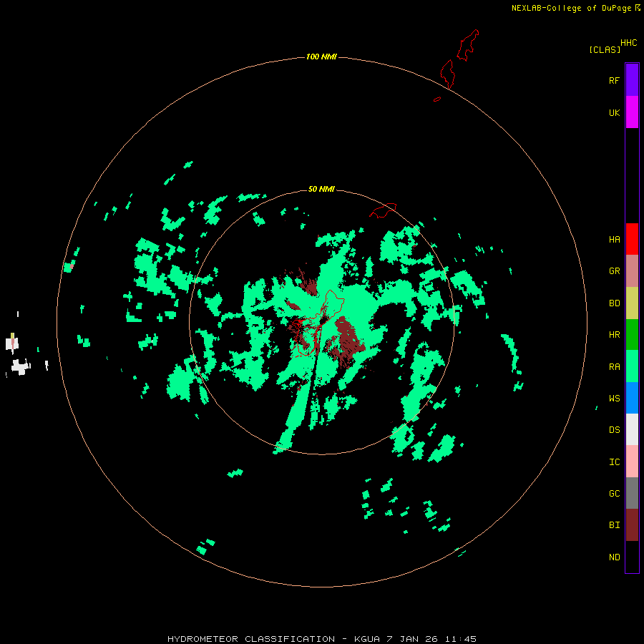Click the DS legend label
Image resolution: width=644 pixels, height=644 pixels.
coord(614,430)
